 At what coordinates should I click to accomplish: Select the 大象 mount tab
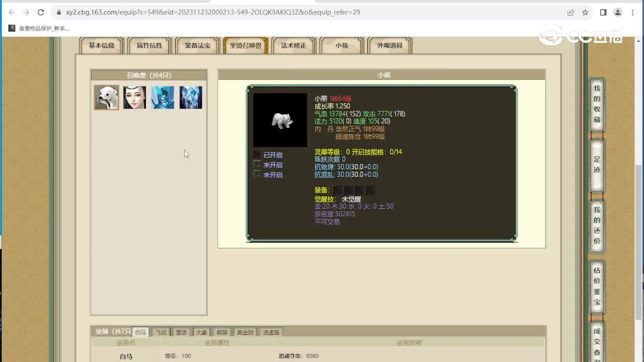click(x=201, y=332)
